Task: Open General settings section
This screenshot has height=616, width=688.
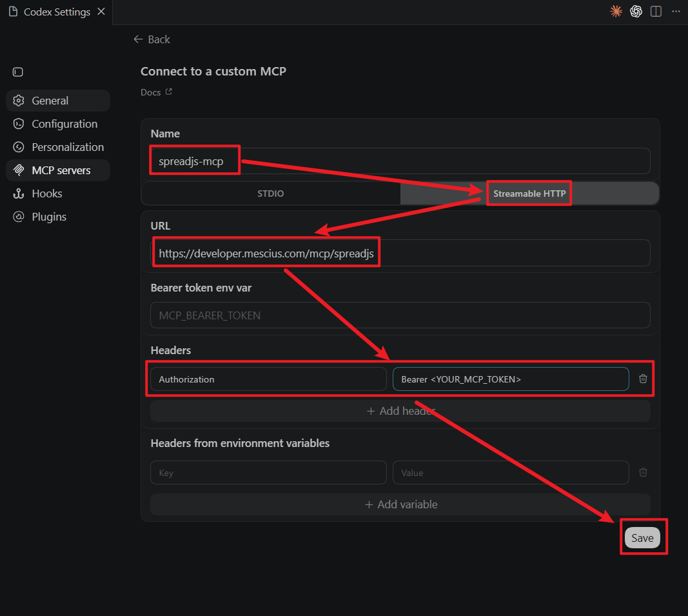Action: tap(58, 101)
